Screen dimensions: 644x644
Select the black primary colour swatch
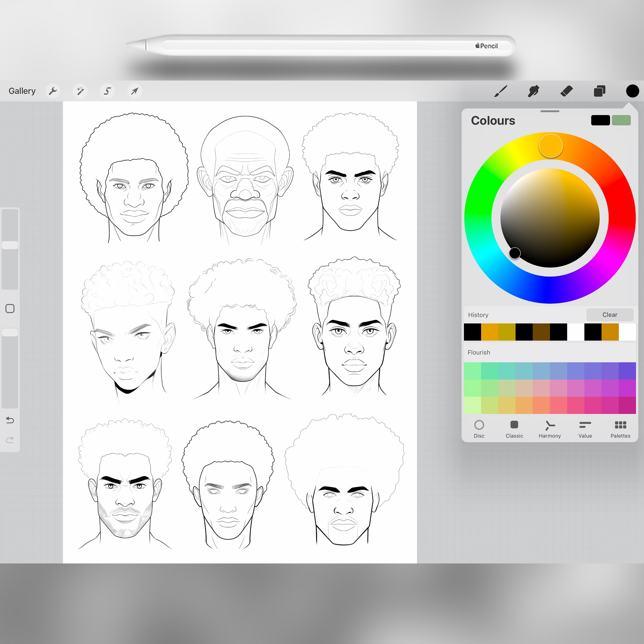pos(600,120)
